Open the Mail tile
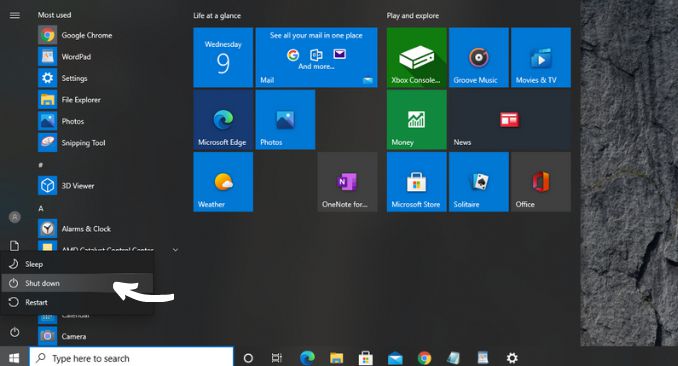The height and width of the screenshot is (366, 678). tap(316, 58)
